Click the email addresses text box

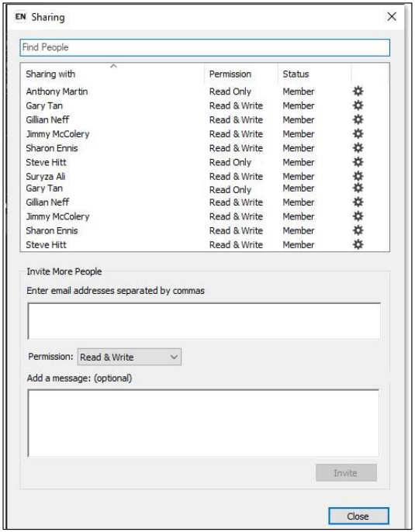click(204, 321)
